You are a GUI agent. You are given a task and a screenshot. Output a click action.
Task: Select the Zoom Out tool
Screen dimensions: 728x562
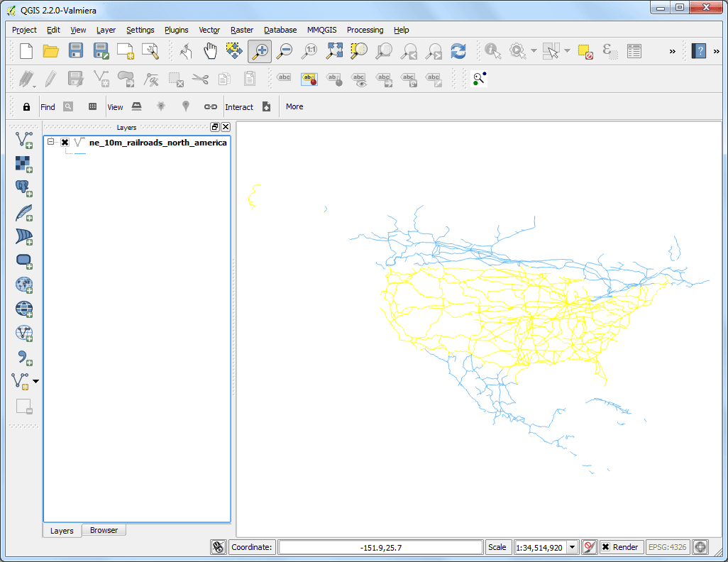tap(283, 51)
